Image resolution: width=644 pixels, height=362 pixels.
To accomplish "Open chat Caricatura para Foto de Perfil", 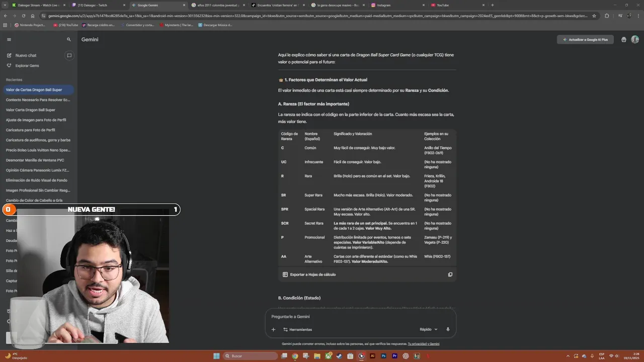I will (x=37, y=130).
